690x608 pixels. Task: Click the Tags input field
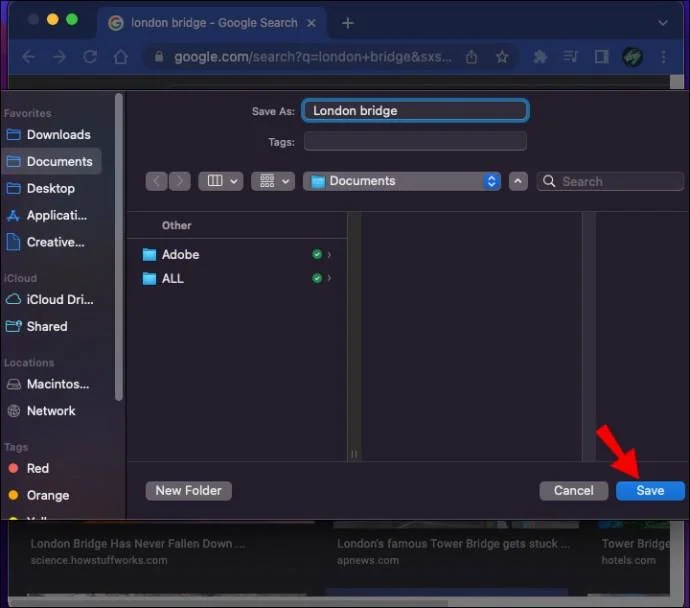415,142
